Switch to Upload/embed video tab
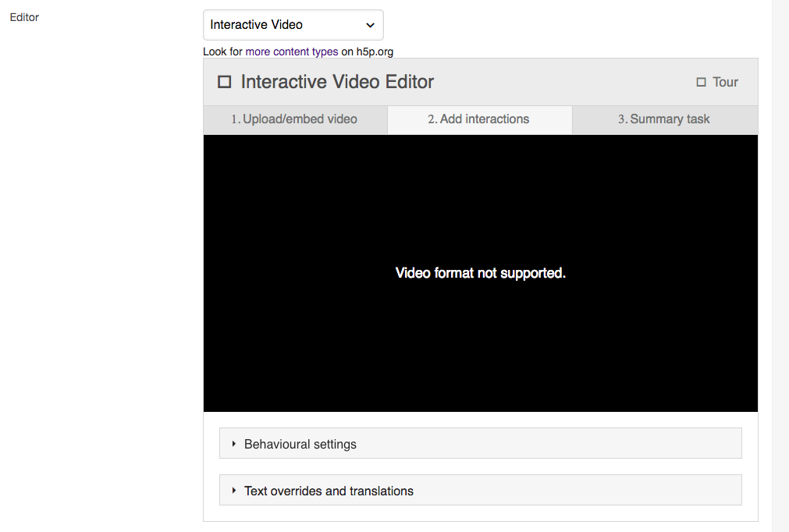The width and height of the screenshot is (789, 532). pos(295,119)
